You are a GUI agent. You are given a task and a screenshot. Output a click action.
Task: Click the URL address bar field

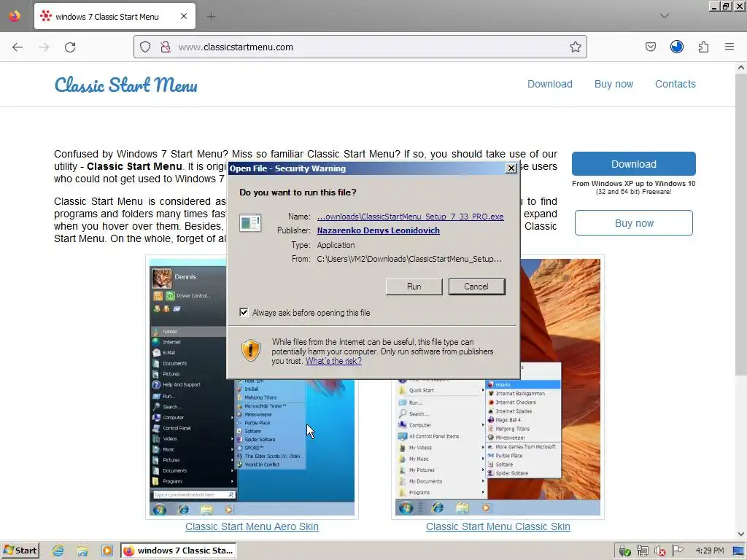(x=360, y=47)
